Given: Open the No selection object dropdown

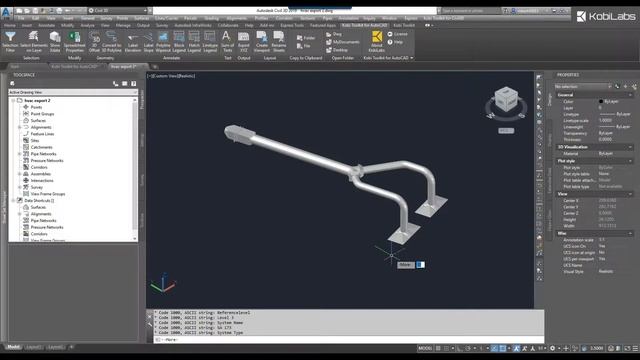Looking at the screenshot, I should click(583, 87).
